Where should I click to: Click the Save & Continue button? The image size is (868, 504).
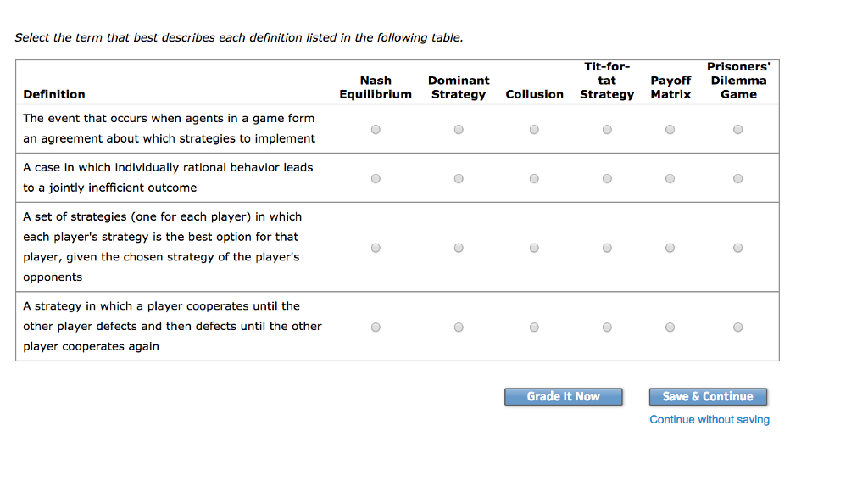[x=708, y=396]
